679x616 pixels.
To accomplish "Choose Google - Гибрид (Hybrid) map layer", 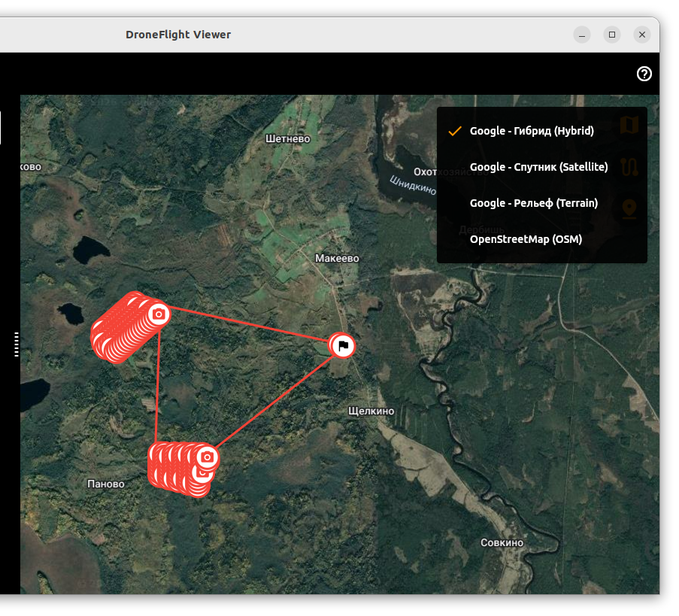I will [532, 131].
